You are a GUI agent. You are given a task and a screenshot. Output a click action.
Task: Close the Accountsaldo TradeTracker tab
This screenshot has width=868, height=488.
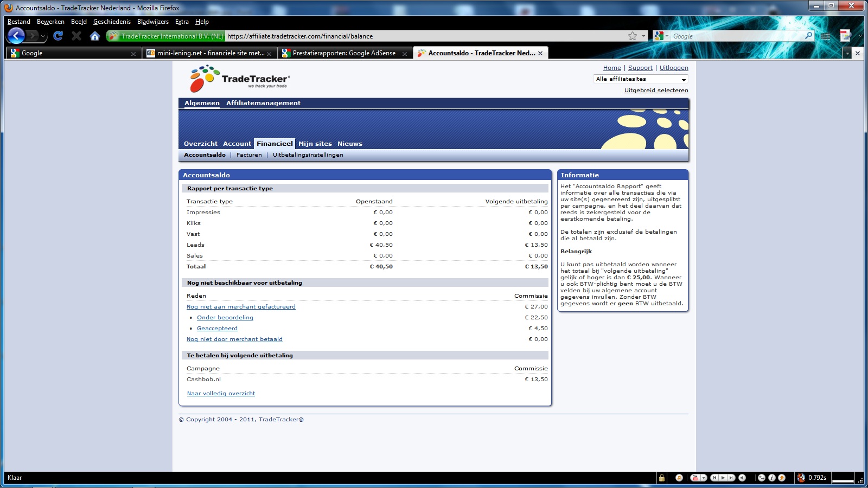(540, 53)
